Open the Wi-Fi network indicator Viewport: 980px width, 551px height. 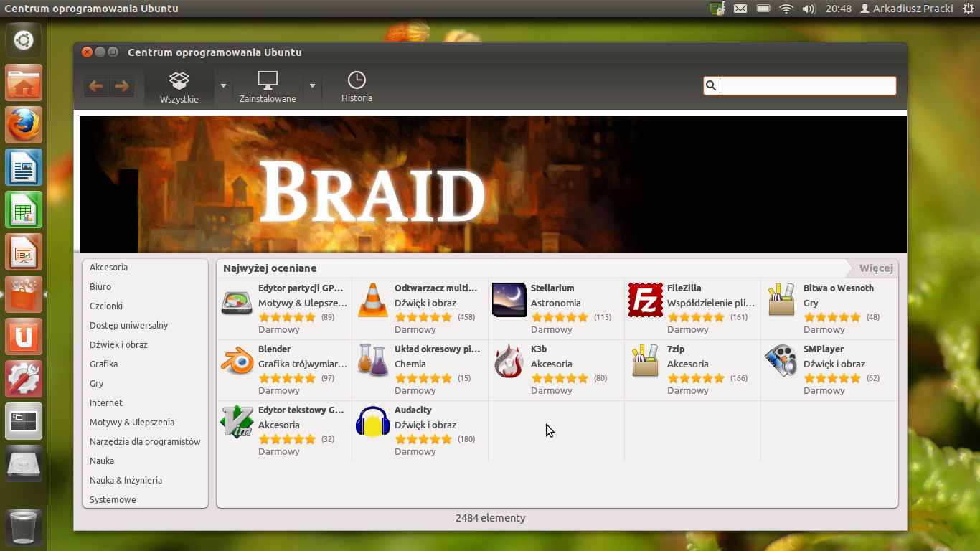tap(786, 9)
